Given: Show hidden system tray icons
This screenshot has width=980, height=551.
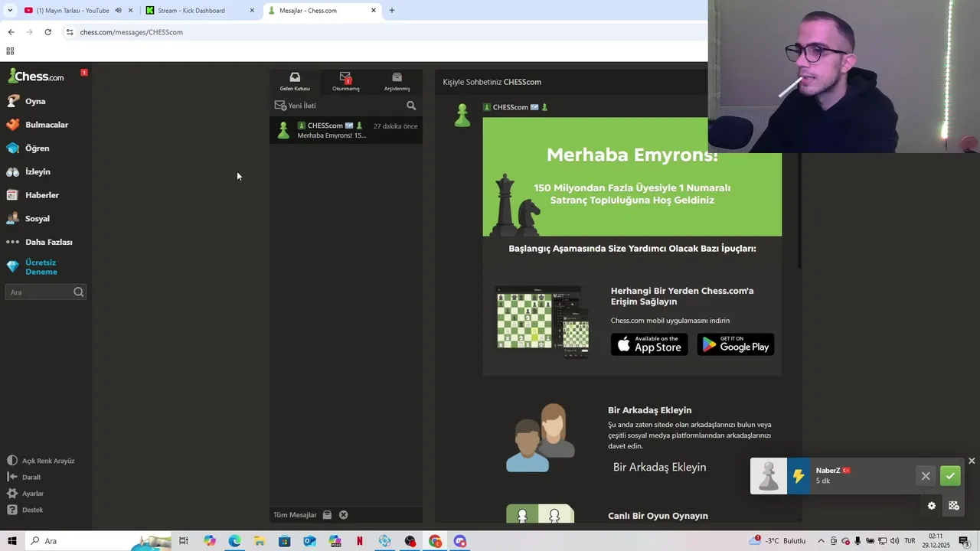Looking at the screenshot, I should [822, 541].
